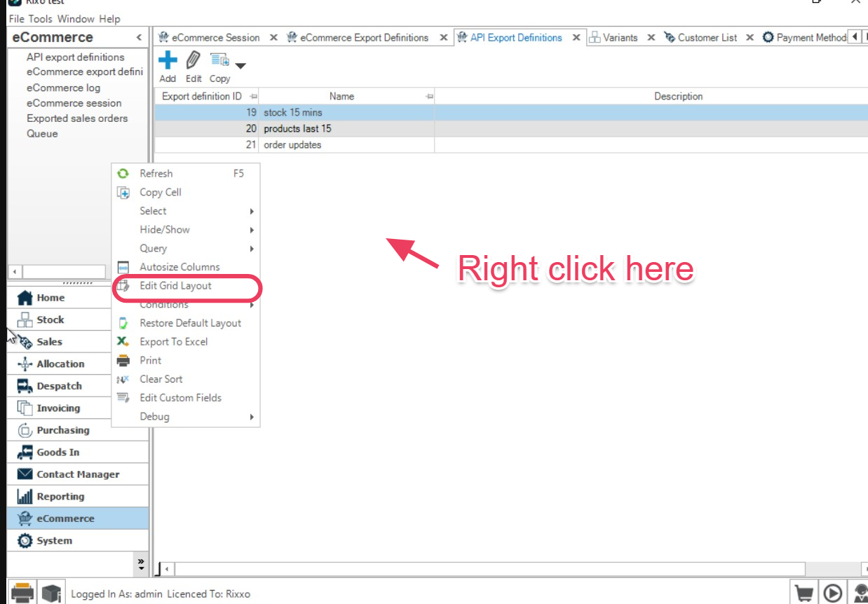The height and width of the screenshot is (604, 868).
Task: Click the Add plus icon
Action: pyautogui.click(x=168, y=60)
